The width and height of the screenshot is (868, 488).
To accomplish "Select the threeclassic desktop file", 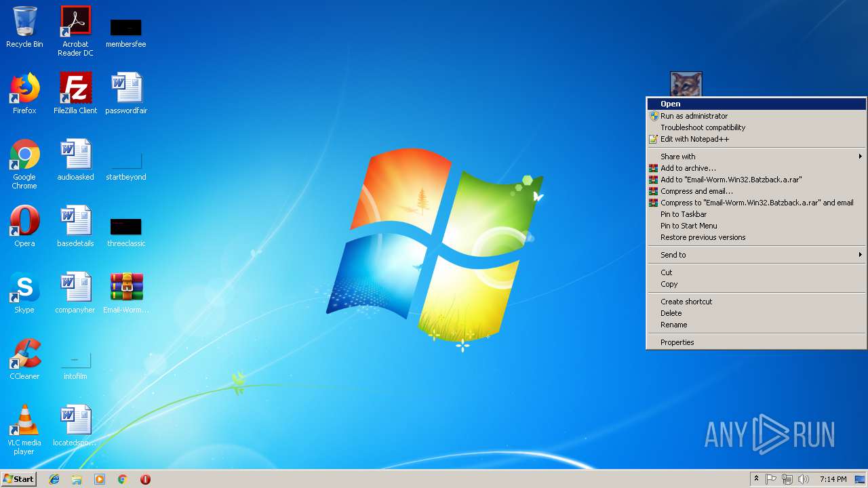I will (x=126, y=232).
